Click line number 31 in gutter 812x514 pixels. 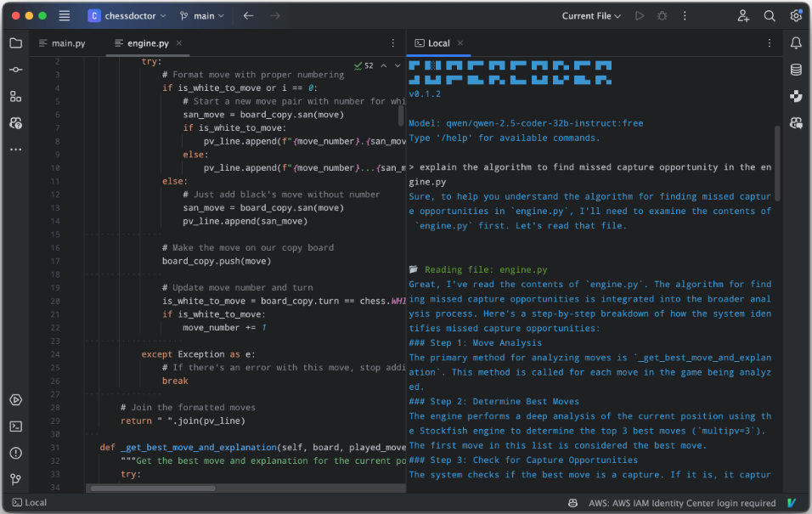pyautogui.click(x=55, y=448)
